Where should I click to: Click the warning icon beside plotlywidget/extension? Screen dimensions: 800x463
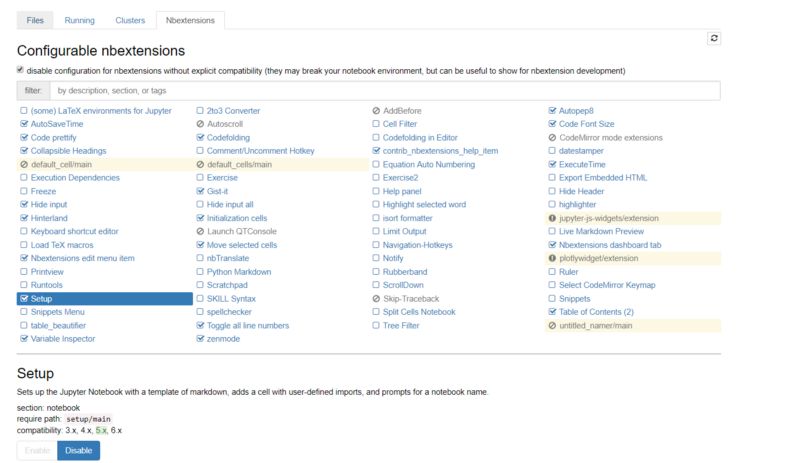coord(552,258)
